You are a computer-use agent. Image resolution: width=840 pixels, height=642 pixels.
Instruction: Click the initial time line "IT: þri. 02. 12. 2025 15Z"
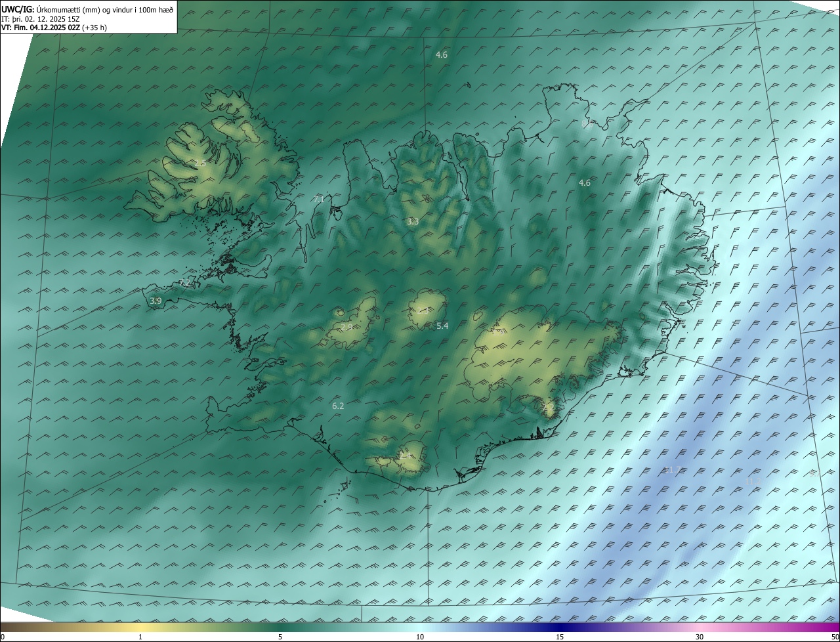[40, 19]
